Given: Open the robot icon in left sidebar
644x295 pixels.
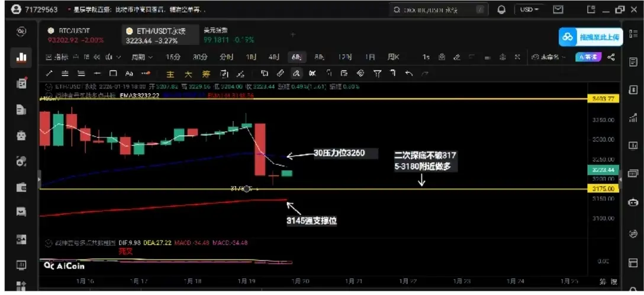Looking at the screenshot, I should [21, 135].
